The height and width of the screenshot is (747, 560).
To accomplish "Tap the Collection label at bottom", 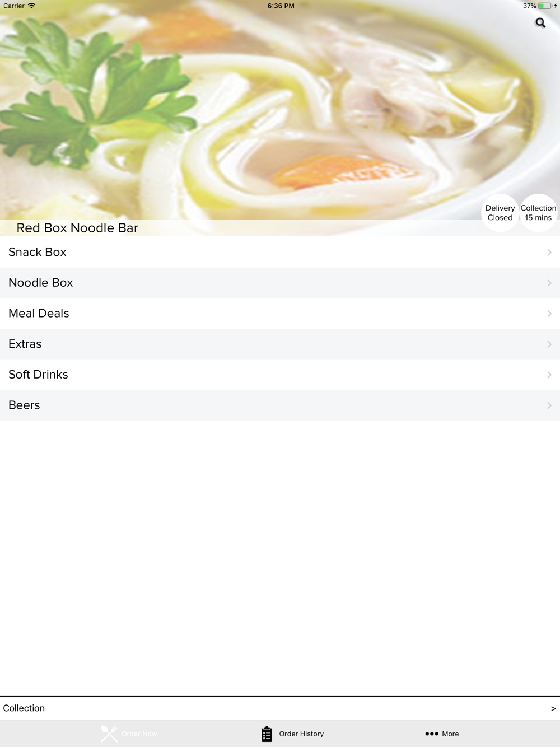I will [24, 708].
